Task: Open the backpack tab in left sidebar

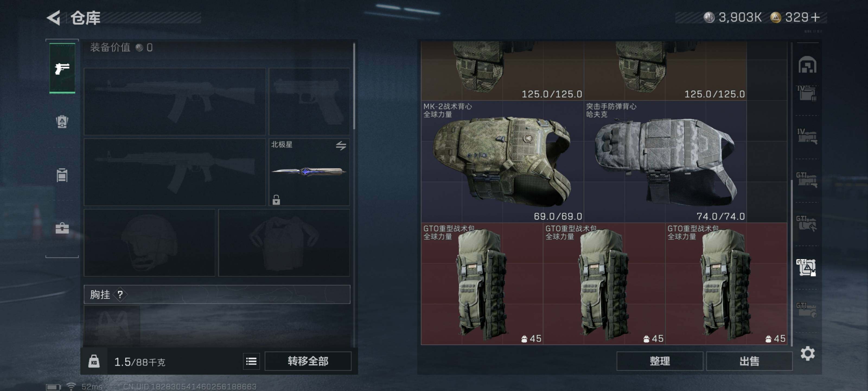Action: (62, 121)
